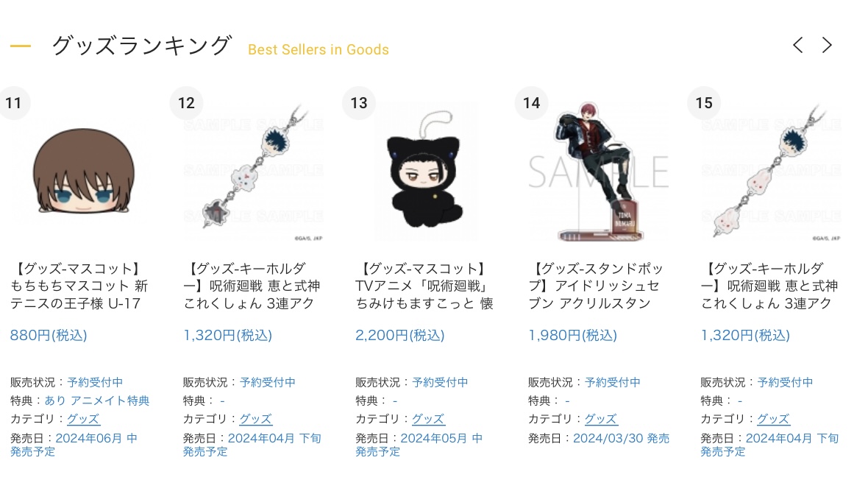
Task: Open rank 12 Jujutsu Kaisen keyholder title
Action: (x=252, y=286)
